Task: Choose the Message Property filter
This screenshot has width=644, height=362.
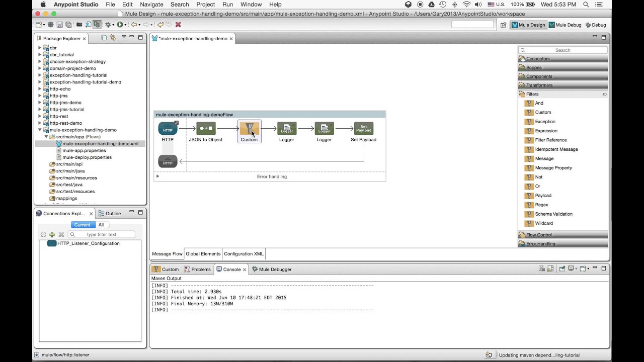Action: (553, 168)
